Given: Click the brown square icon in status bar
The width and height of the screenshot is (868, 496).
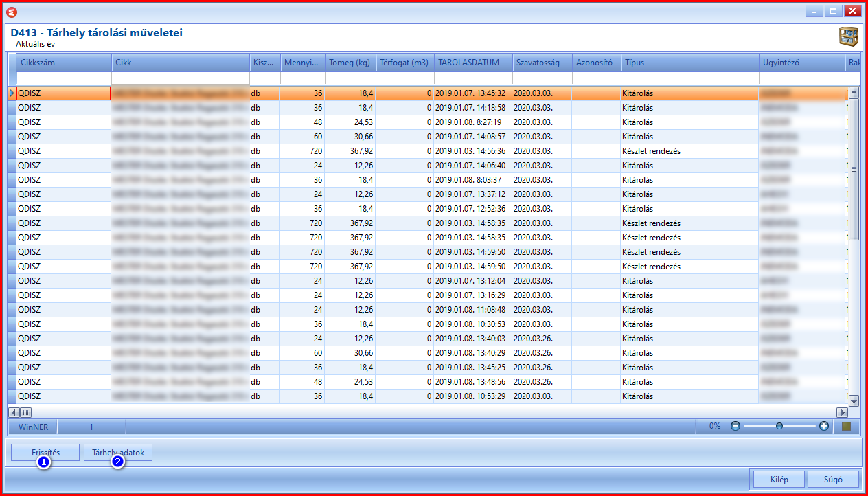Looking at the screenshot, I should tap(846, 426).
